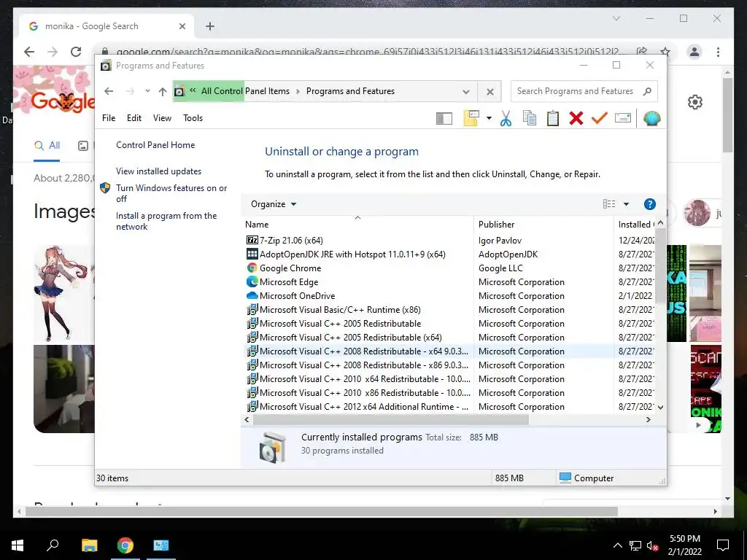Image resolution: width=747 pixels, height=560 pixels.
Task: Open View installed updates link
Action: 158,171
